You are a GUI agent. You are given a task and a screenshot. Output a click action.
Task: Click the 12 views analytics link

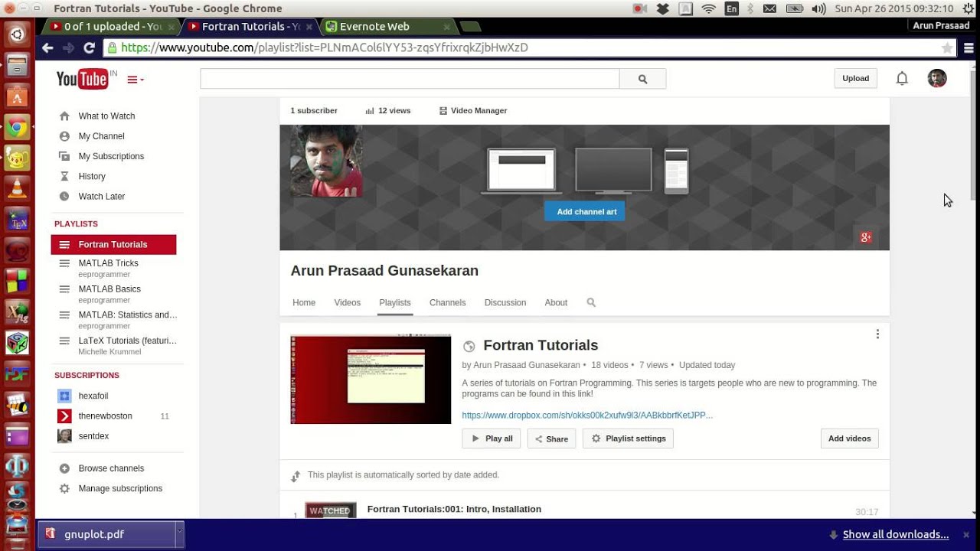pos(388,111)
